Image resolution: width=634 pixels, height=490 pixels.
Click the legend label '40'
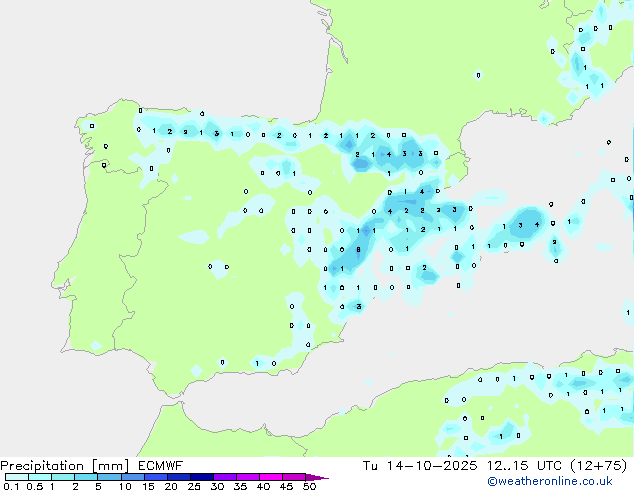tap(263, 486)
